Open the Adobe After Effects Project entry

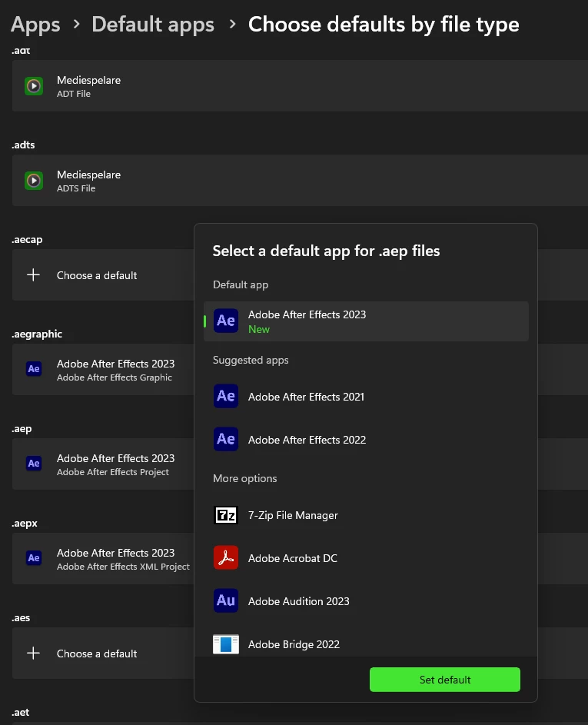[103, 464]
